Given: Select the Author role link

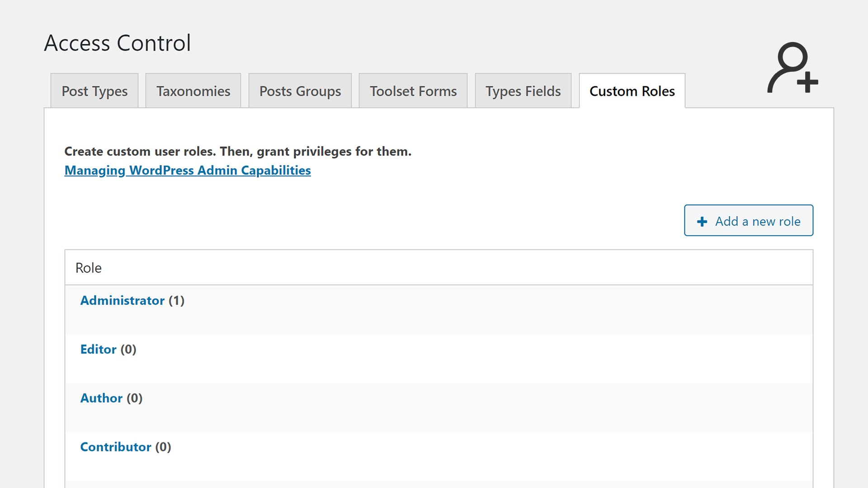Looking at the screenshot, I should 101,398.
